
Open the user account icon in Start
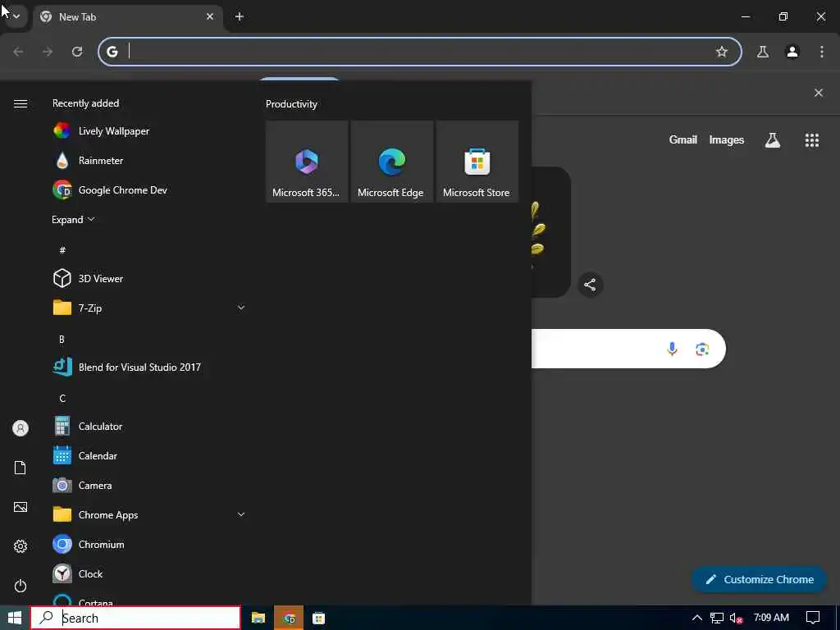click(x=21, y=428)
